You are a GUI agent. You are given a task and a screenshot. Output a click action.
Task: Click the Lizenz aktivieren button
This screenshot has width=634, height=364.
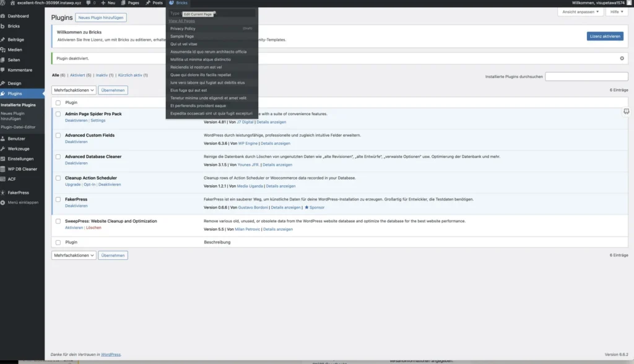pos(604,35)
